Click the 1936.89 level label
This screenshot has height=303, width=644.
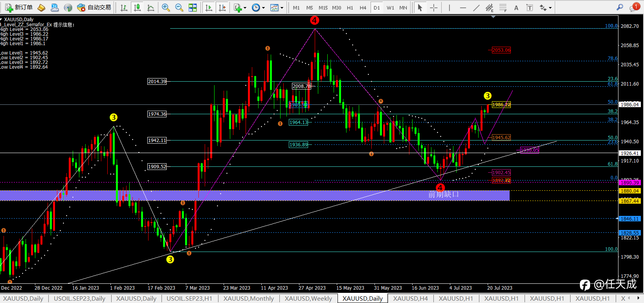298,145
